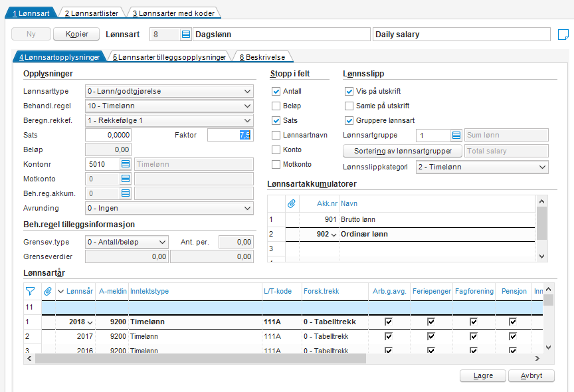Open lookup list for Lønnsartgruppe field
The width and height of the screenshot is (574, 392).
pyautogui.click(x=456, y=136)
